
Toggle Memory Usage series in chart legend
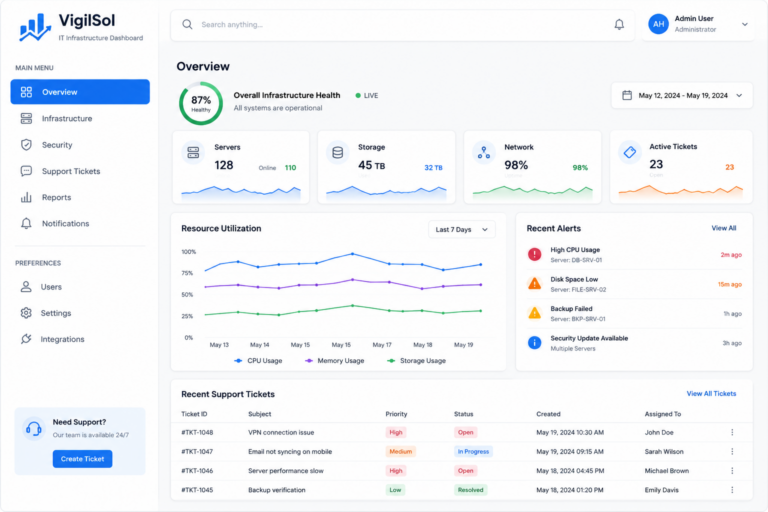pyautogui.click(x=335, y=361)
